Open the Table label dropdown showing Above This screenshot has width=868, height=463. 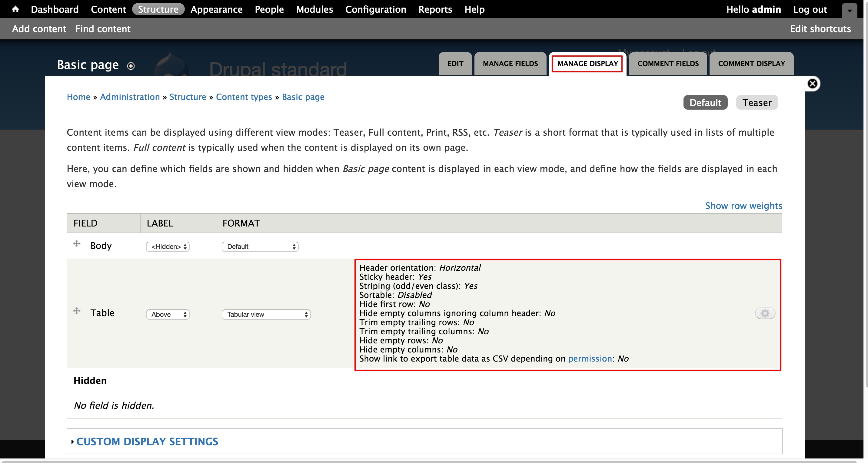point(167,314)
